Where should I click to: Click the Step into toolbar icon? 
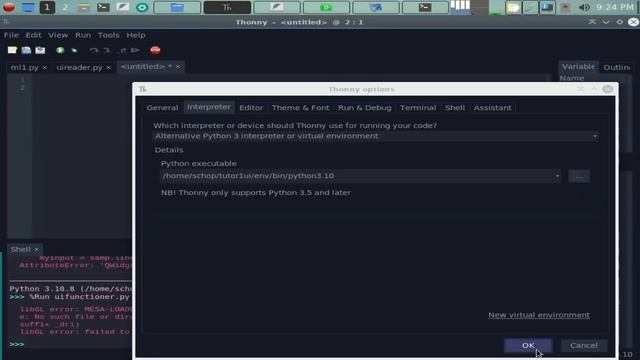107,50
